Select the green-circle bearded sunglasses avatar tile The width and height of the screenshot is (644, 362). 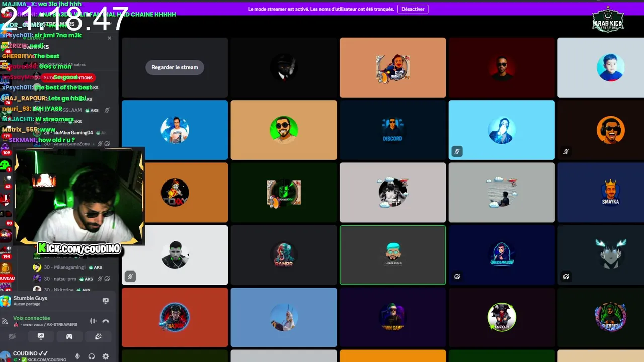coord(284,130)
